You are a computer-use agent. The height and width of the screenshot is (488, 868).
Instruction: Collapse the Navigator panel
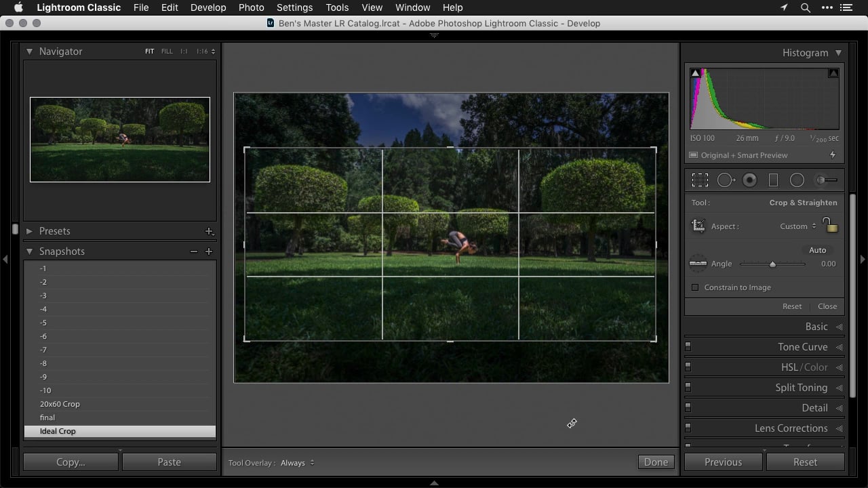coord(29,52)
